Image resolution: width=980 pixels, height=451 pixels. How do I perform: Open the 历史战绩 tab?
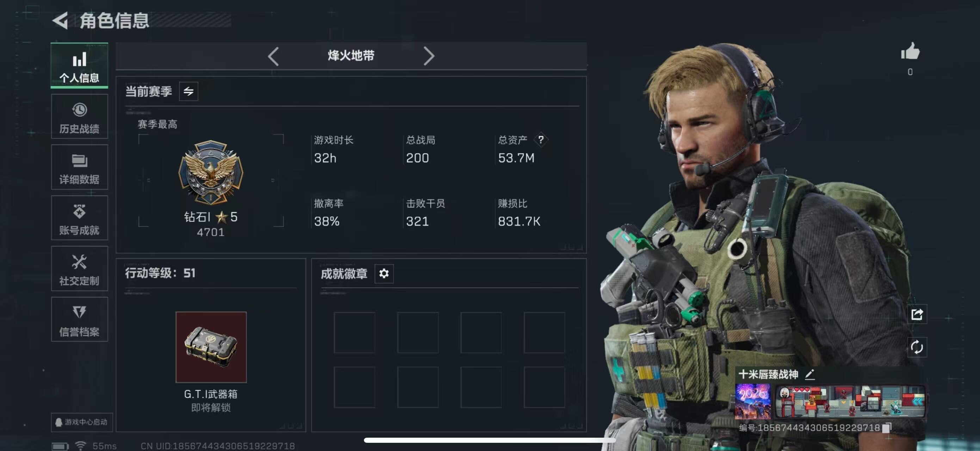pyautogui.click(x=80, y=117)
